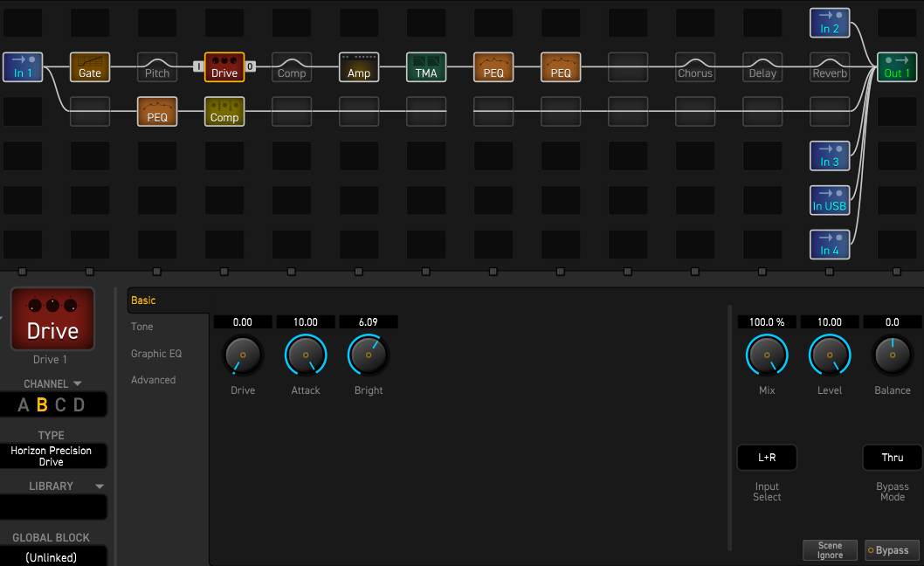Click the input marker left of Drive block

[x=198, y=66]
